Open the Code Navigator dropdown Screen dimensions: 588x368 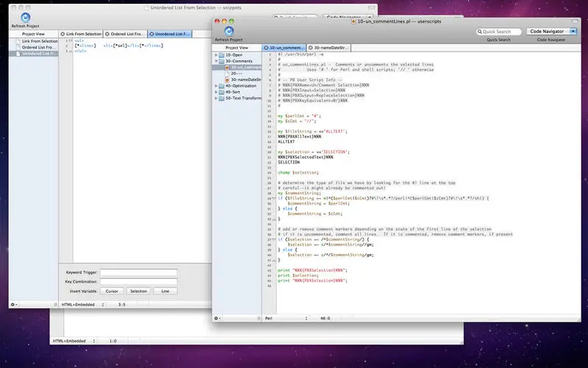point(552,32)
